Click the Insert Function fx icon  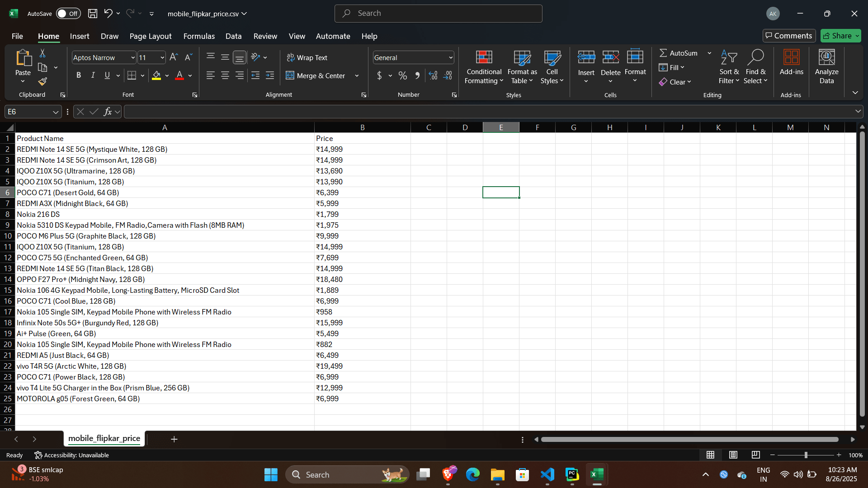click(108, 112)
